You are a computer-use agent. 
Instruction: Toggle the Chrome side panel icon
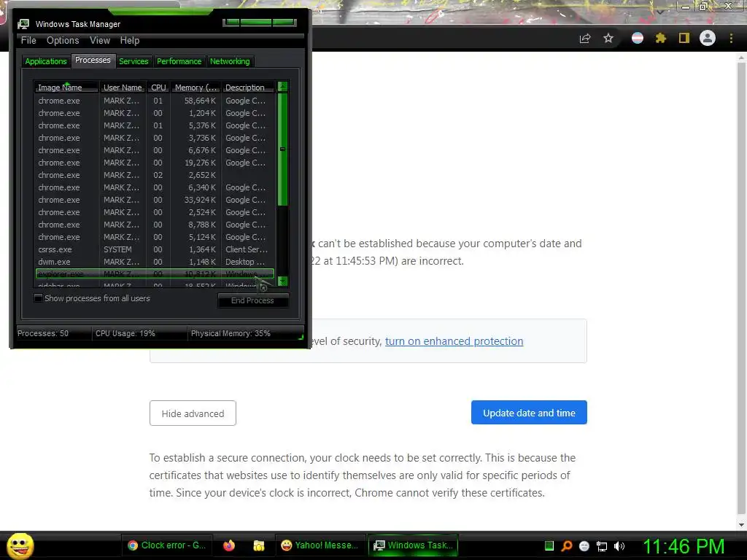click(x=684, y=38)
